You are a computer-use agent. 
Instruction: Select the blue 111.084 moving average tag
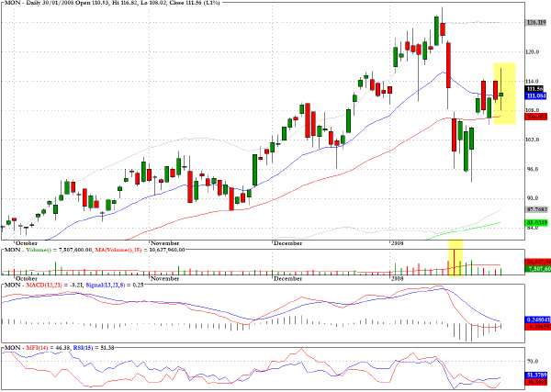(536, 95)
